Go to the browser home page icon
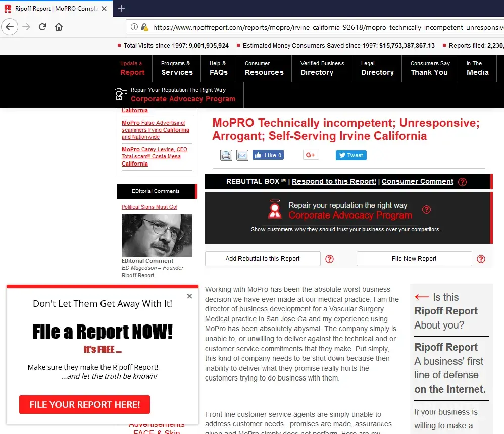Image resolution: width=504 pixels, height=434 pixels. 59,27
